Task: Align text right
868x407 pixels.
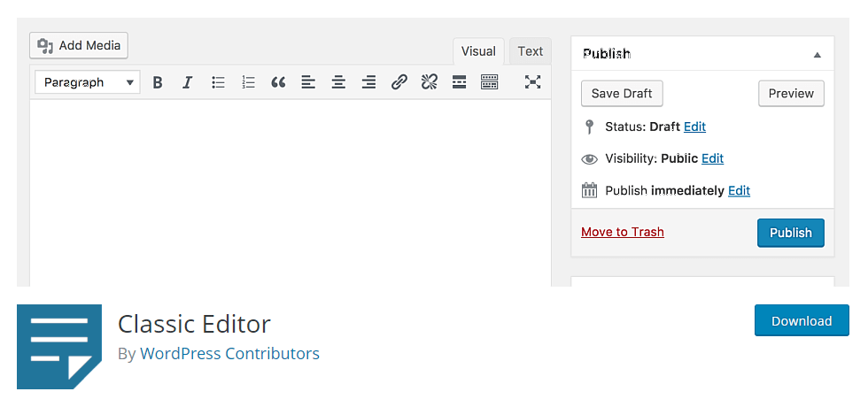Action: coord(368,82)
